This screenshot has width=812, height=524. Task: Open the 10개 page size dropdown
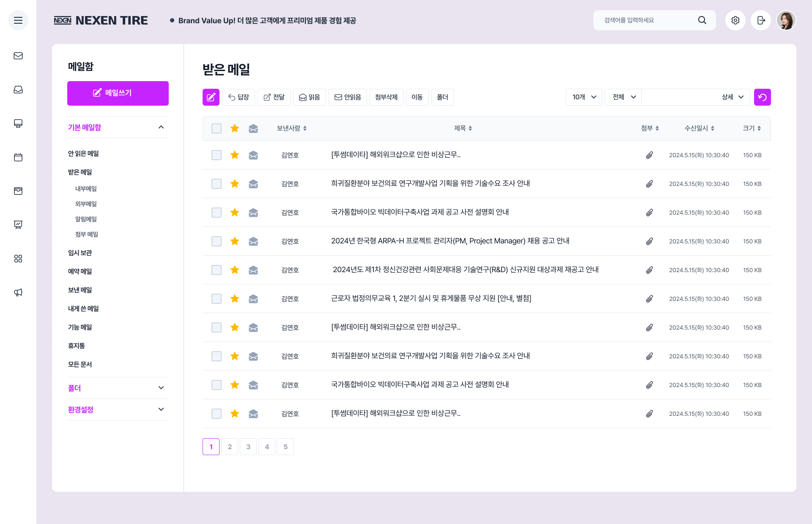tap(584, 97)
